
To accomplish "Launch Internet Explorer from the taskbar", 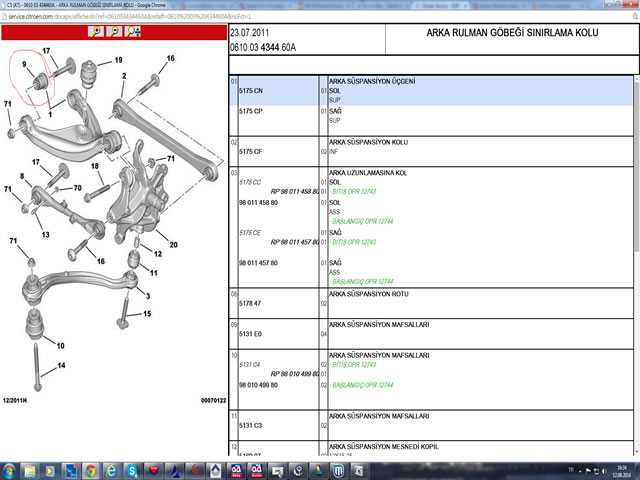I will [111, 471].
